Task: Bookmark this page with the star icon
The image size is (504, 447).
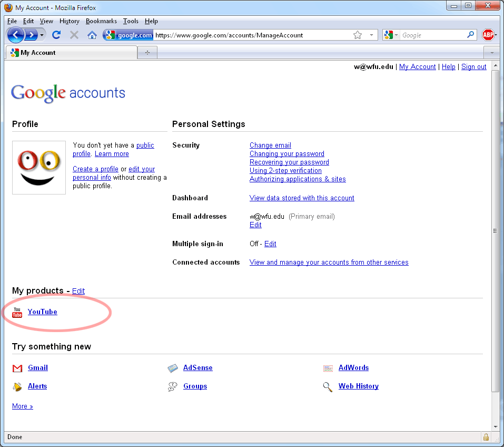Action: 358,35
